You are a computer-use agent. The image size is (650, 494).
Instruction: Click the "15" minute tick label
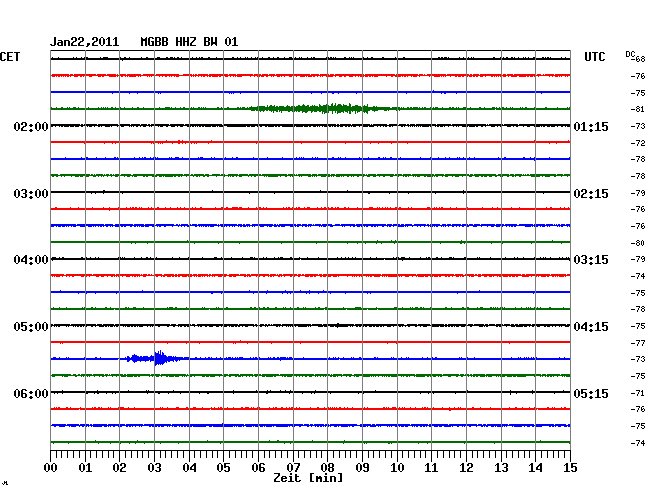[570, 468]
